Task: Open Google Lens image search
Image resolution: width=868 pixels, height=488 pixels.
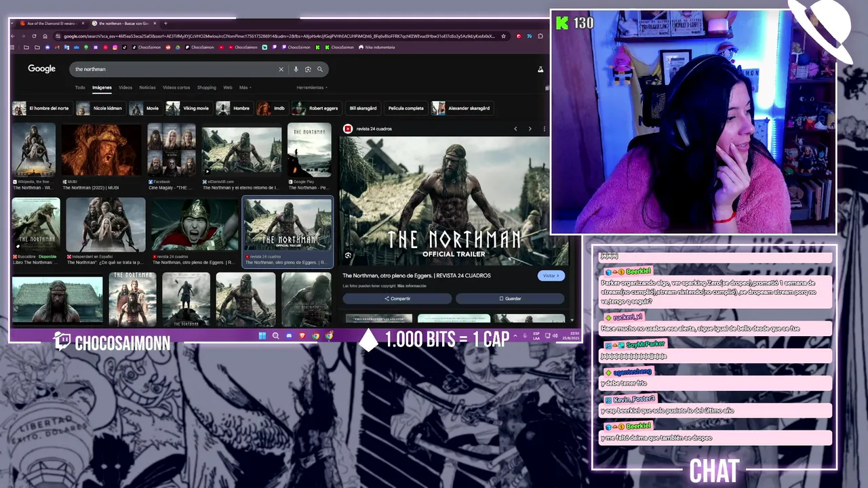Action: pos(308,69)
